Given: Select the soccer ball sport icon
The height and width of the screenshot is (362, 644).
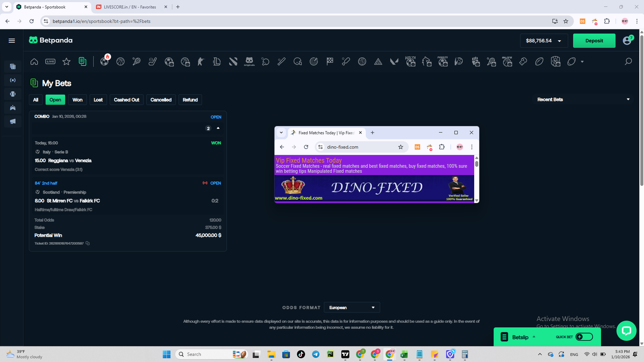Looking at the screenshot, I should tap(104, 62).
